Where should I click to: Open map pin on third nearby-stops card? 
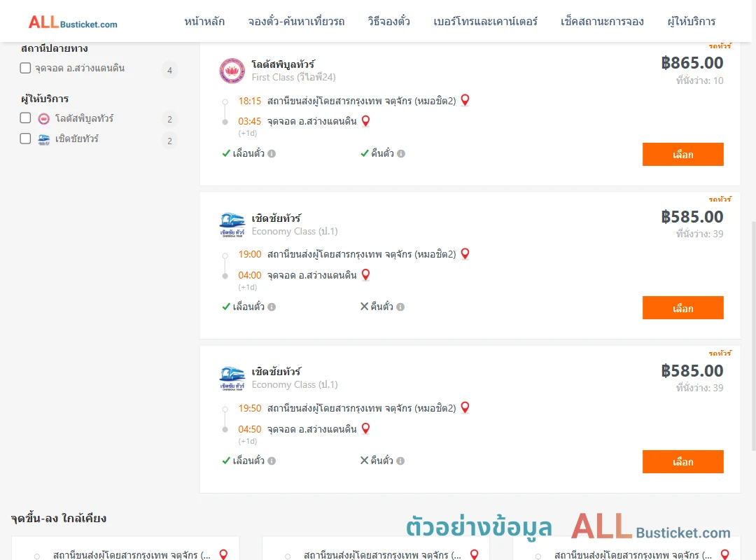coord(724,554)
